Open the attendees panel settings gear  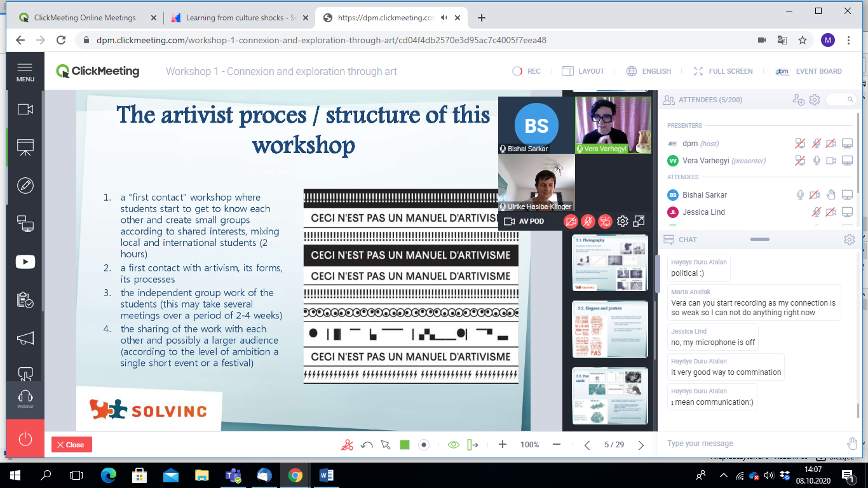click(815, 100)
